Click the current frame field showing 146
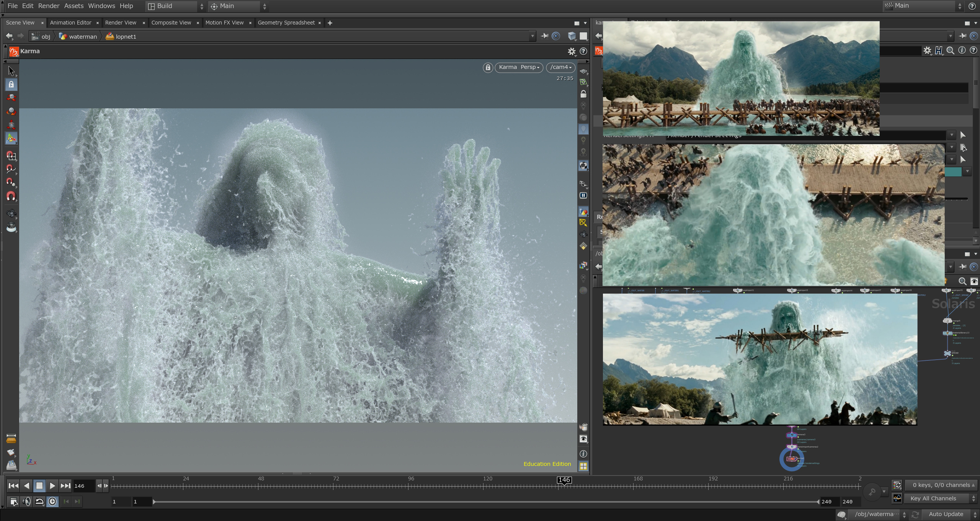Viewport: 980px width, 521px height. coord(83,486)
